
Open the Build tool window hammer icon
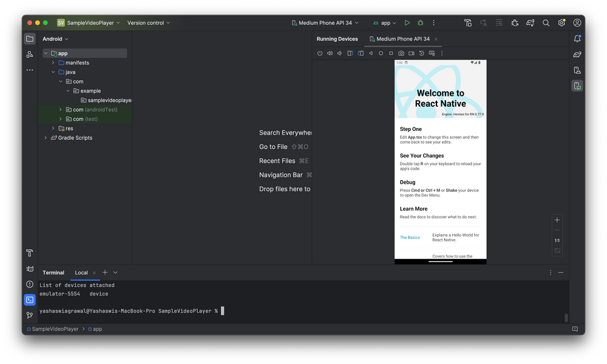pos(29,252)
